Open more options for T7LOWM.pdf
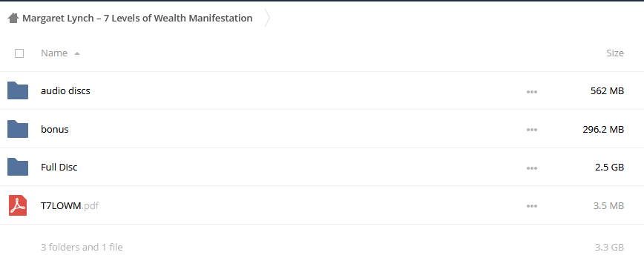Viewport: 644px width, 278px height. [532, 206]
